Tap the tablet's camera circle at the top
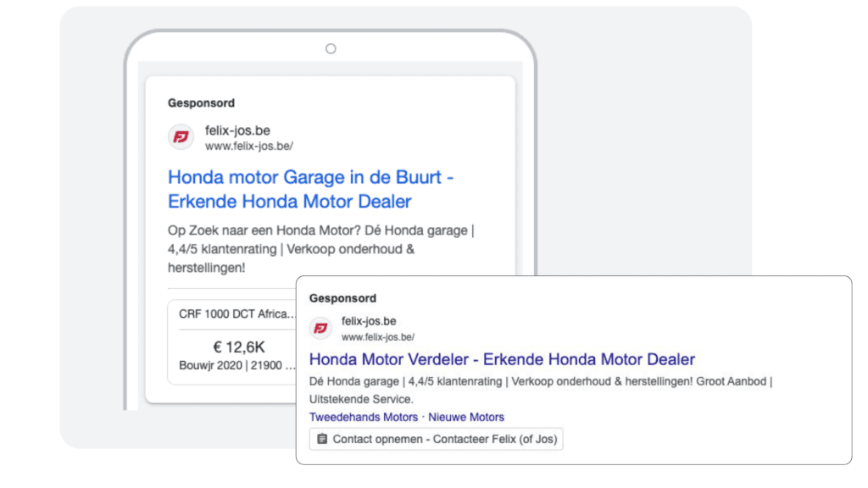 331,48
